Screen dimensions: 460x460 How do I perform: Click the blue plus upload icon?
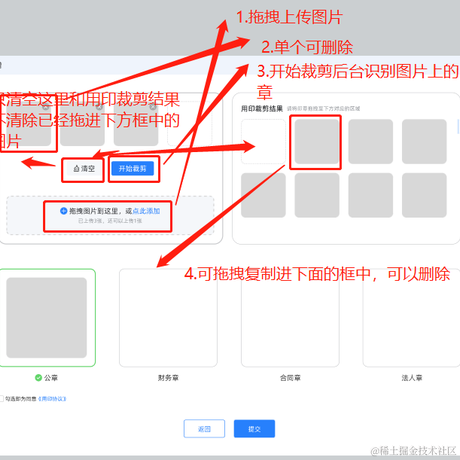[63, 211]
